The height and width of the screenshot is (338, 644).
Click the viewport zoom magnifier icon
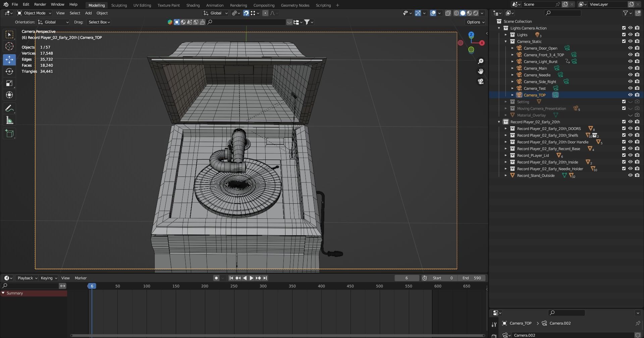481,61
